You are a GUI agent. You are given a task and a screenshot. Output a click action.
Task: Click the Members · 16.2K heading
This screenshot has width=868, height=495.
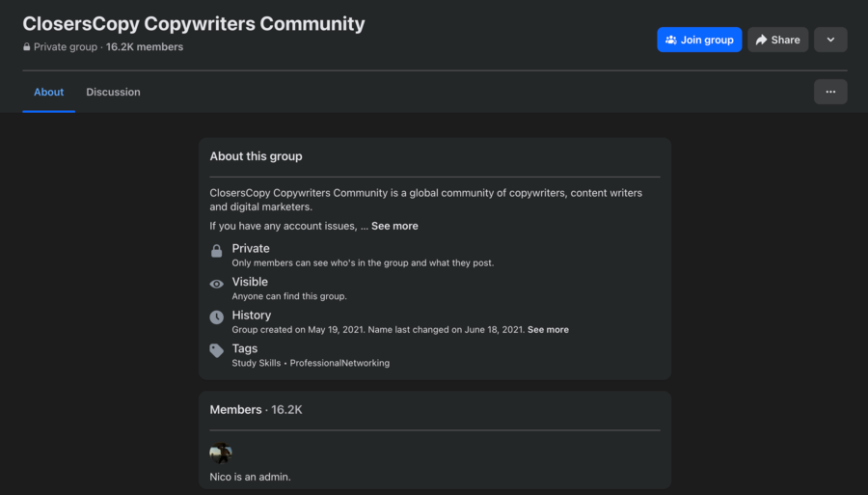click(x=256, y=410)
